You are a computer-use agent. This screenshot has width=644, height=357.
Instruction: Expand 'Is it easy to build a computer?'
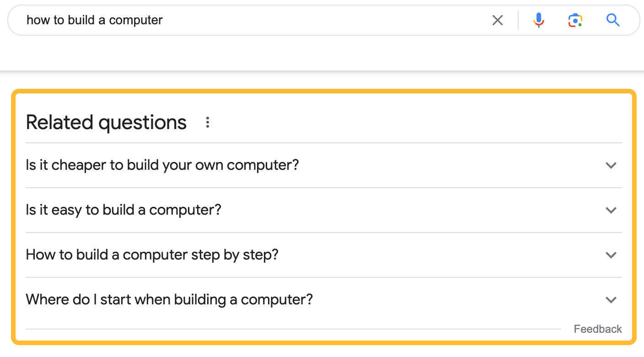(x=611, y=210)
